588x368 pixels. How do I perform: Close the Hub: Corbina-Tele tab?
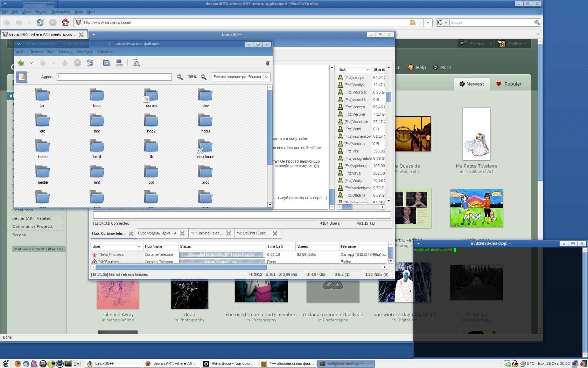[131, 234]
